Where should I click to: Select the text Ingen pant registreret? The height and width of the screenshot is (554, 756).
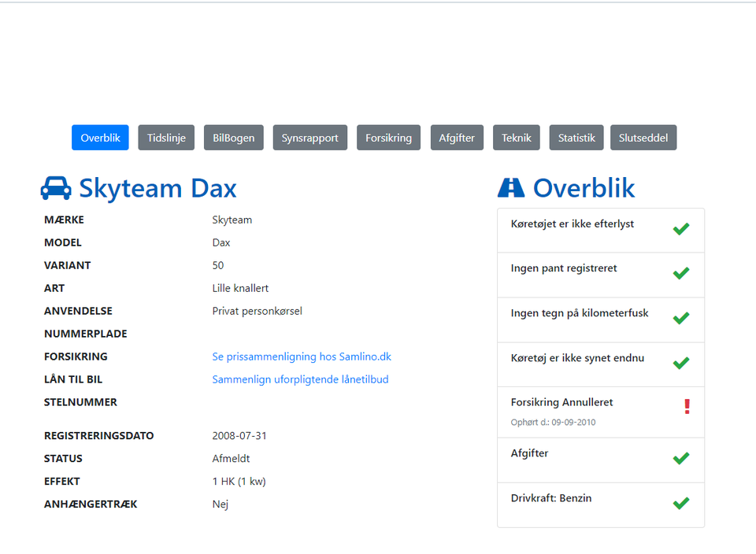click(564, 268)
